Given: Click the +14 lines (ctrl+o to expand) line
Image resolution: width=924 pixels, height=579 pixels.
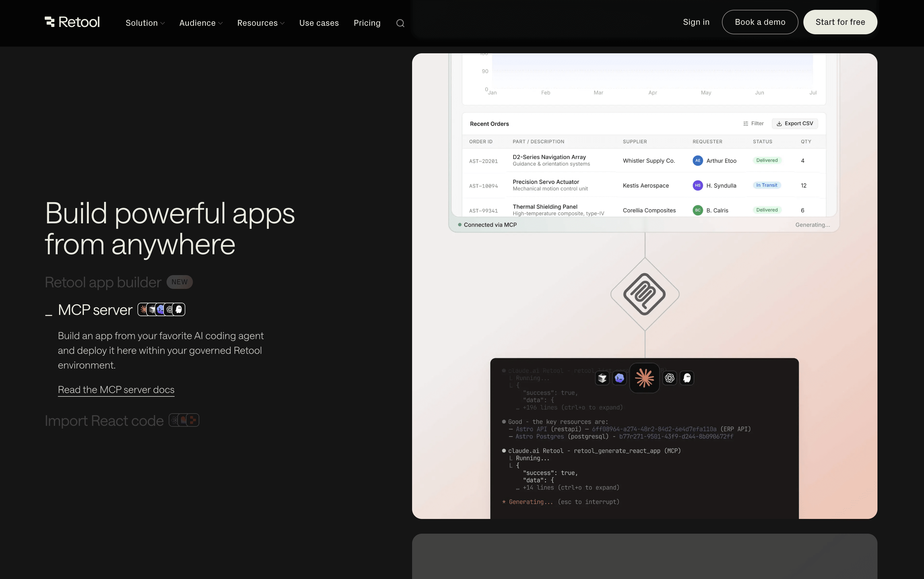Looking at the screenshot, I should click(567, 487).
